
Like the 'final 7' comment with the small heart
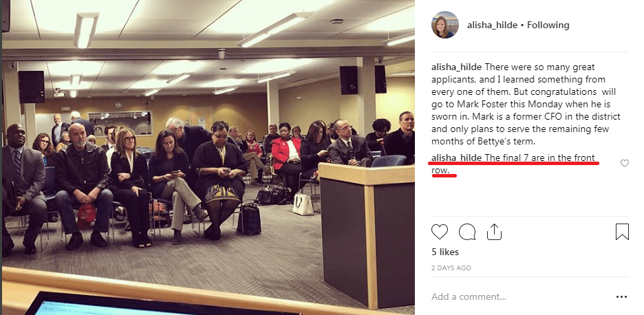click(x=624, y=164)
